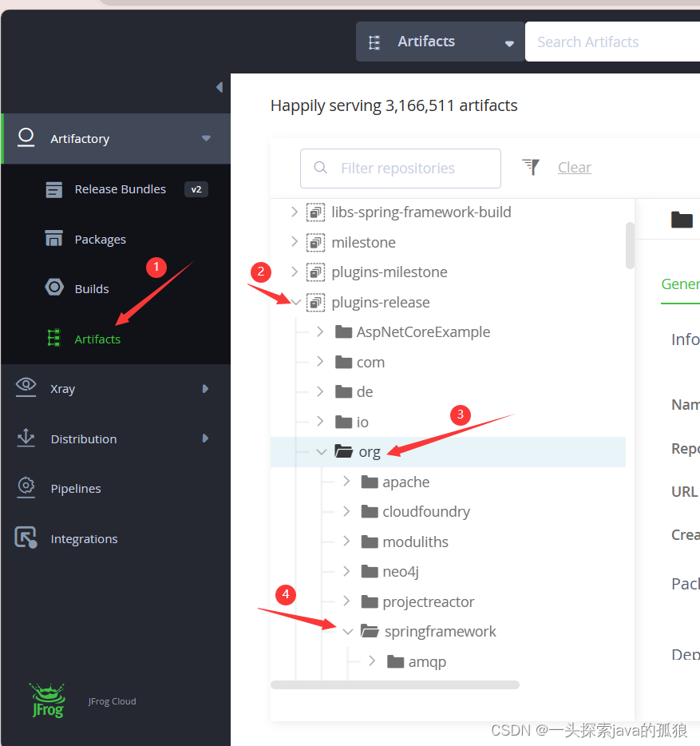The width and height of the screenshot is (700, 746).
Task: Select the cloudfoundry folder row
Action: [448, 511]
